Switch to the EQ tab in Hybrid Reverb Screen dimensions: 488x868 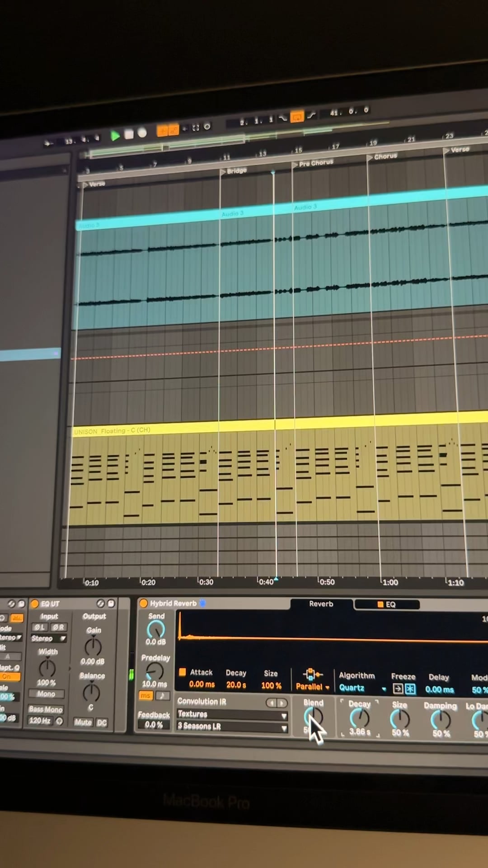[x=387, y=604]
